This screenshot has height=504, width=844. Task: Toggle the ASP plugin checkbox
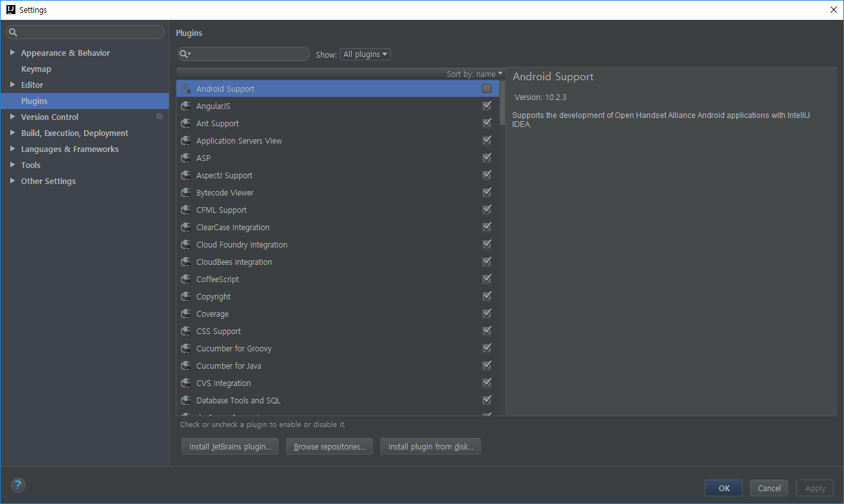click(487, 158)
